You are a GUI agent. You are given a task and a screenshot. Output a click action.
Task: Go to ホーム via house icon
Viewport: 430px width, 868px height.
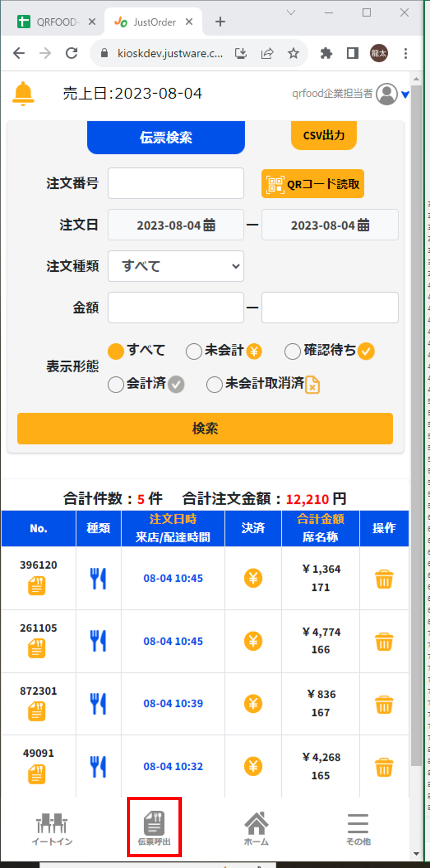[256, 829]
